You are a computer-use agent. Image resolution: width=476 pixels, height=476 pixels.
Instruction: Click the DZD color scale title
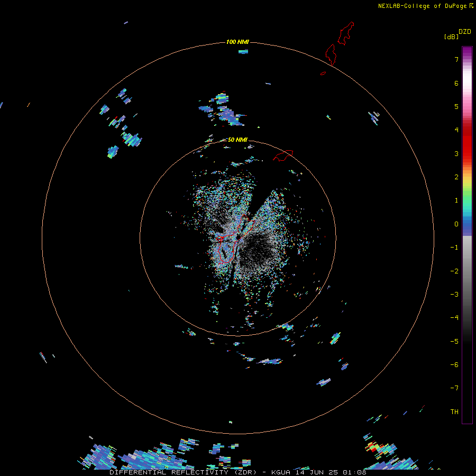[x=465, y=32]
